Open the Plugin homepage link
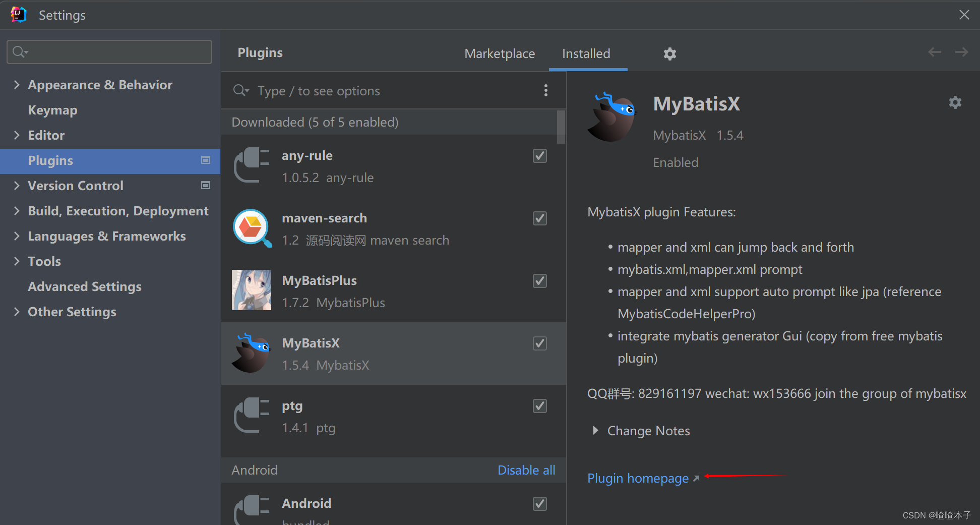This screenshot has width=980, height=525. [x=638, y=478]
